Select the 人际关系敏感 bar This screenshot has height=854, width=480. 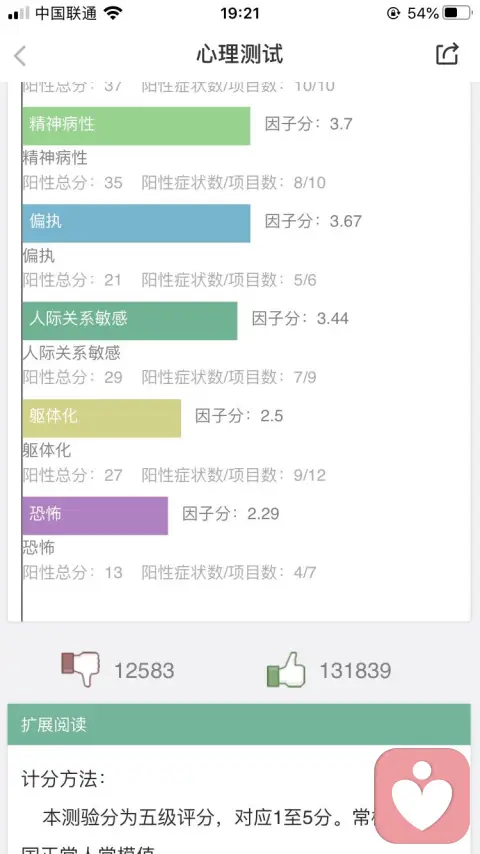click(x=130, y=321)
